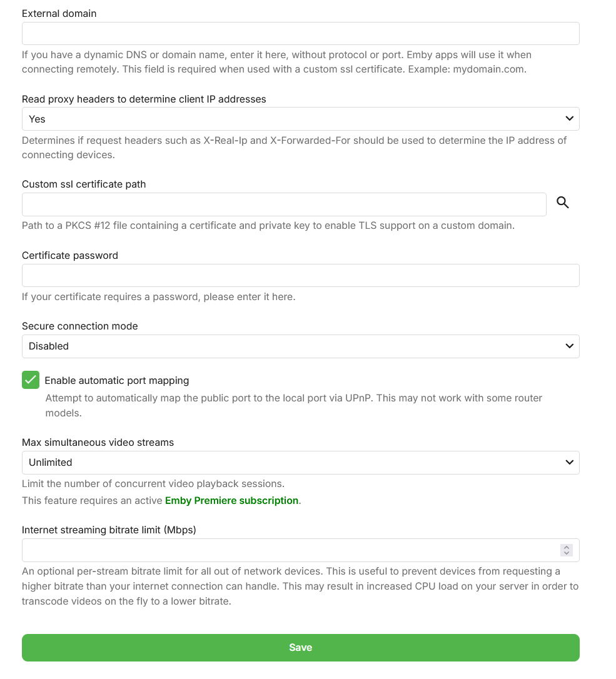Expand the Secure connection mode dropdown
Image resolution: width=616 pixels, height=679 pixels.
[300, 346]
